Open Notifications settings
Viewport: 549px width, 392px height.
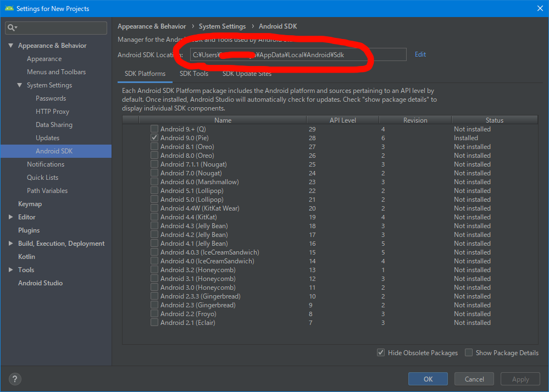(46, 164)
